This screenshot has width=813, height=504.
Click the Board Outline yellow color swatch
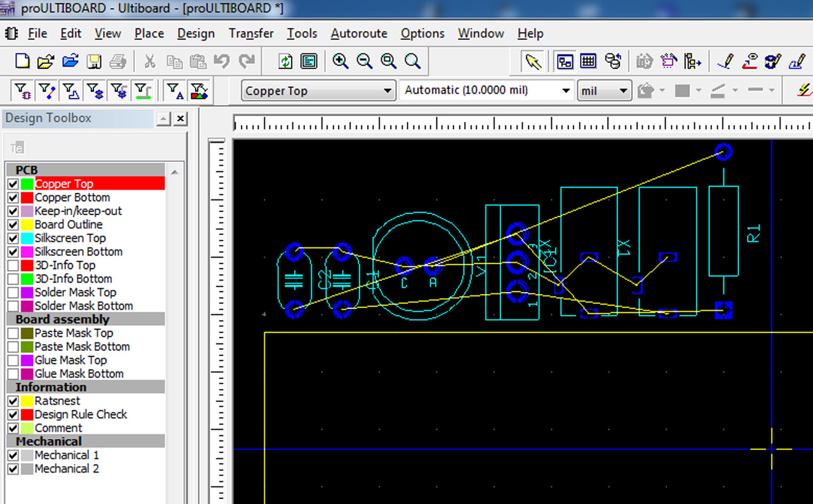[27, 225]
